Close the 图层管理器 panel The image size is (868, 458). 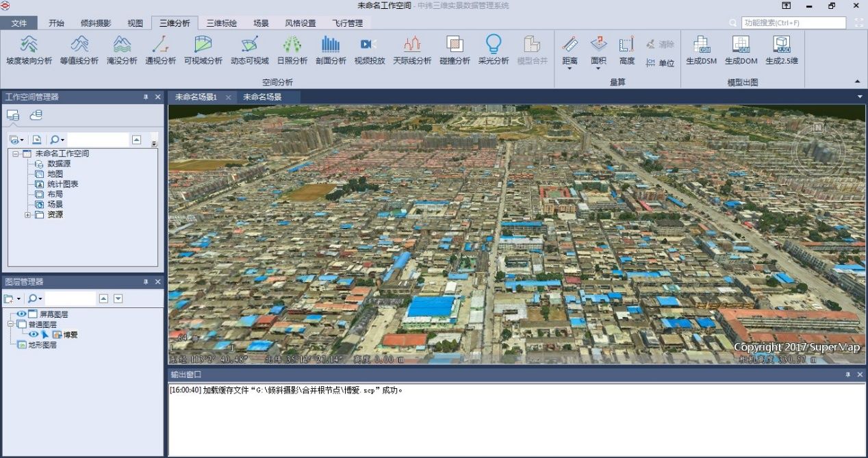[157, 282]
